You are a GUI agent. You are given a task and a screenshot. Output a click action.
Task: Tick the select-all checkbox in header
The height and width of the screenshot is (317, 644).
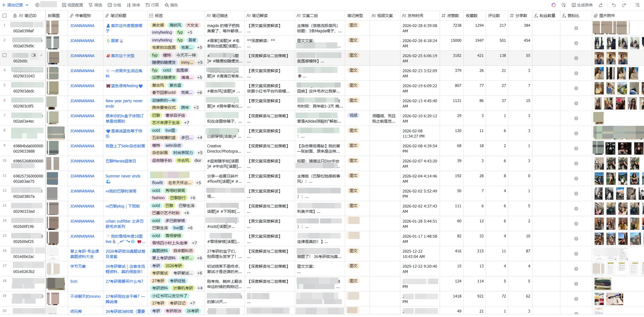point(4,16)
